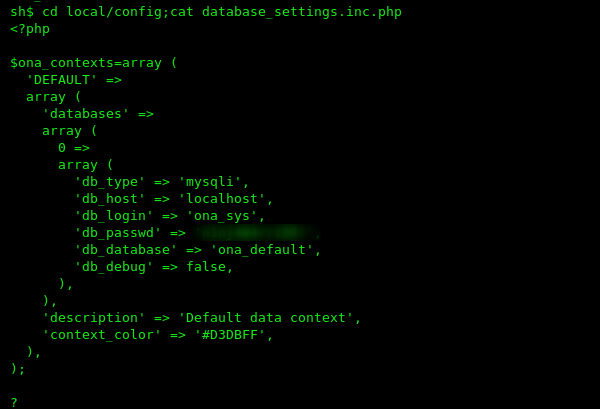Click the 'context_color' key

coord(101,335)
